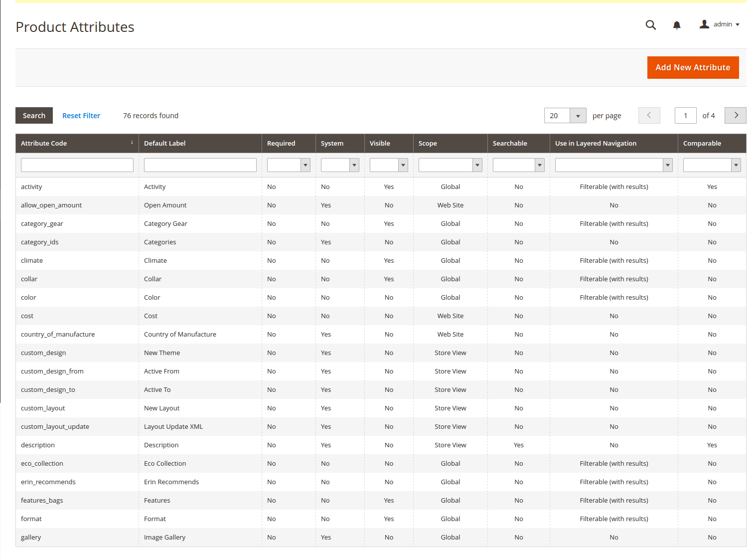The width and height of the screenshot is (756, 557).
Task: Click Add New Attribute button
Action: 693,67
